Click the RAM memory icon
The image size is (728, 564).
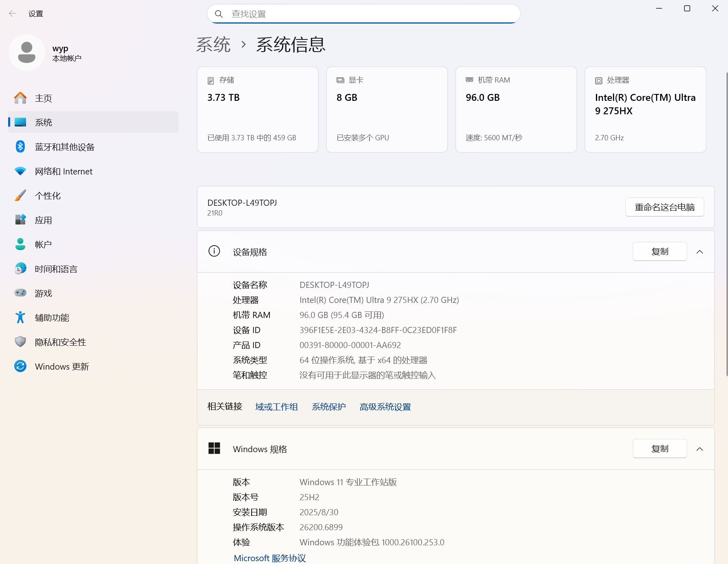tap(469, 80)
